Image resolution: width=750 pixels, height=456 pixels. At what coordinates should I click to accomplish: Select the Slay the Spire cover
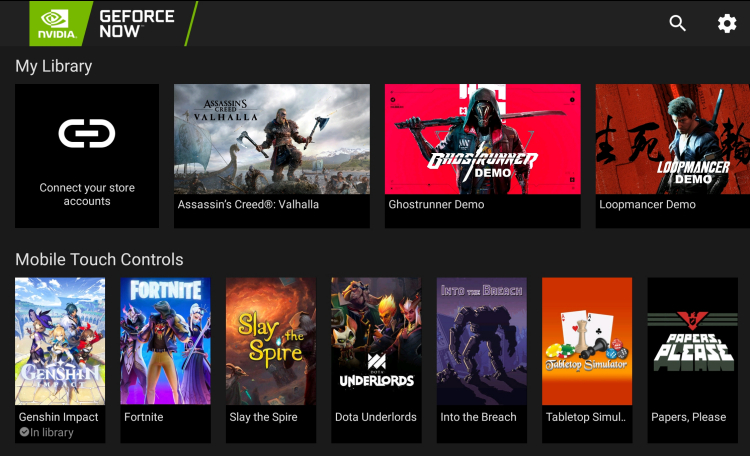click(x=271, y=341)
